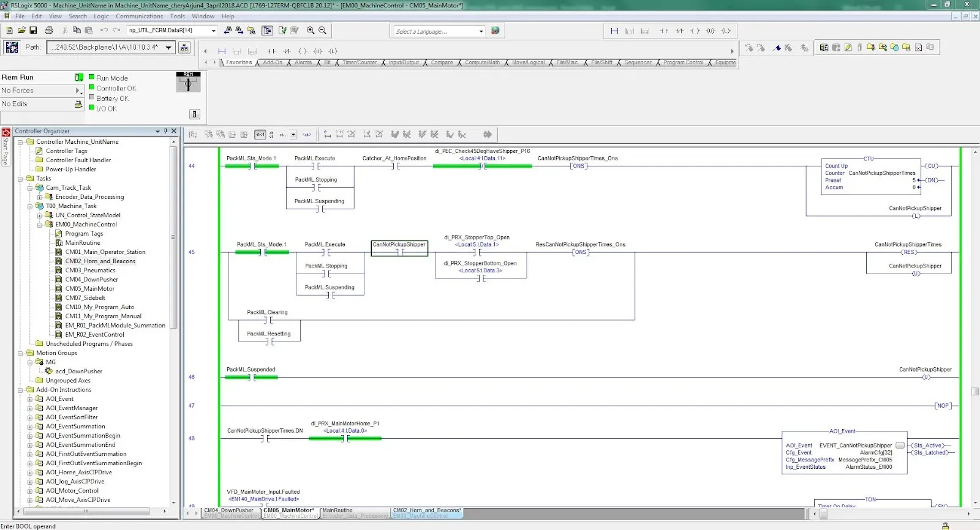Toggle the Run Mode indicator
Image resolution: width=980 pixels, height=530 pixels.
tap(91, 77)
